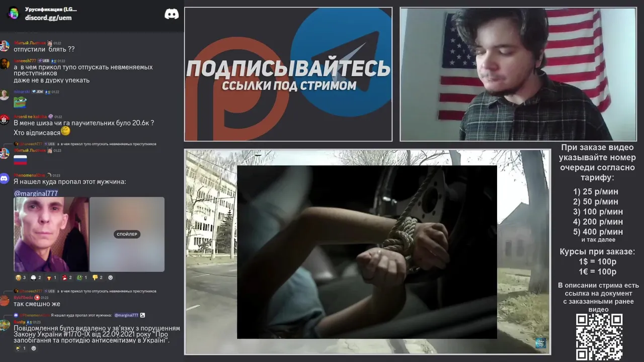Add a reaction to the photo message
Viewport: 644px width, 362px height.
[x=111, y=278]
